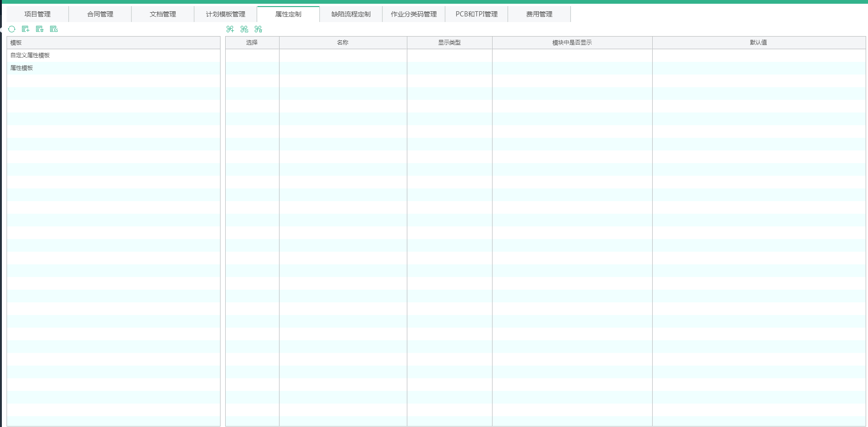
Task: Click the 名称 column header
Action: click(343, 43)
